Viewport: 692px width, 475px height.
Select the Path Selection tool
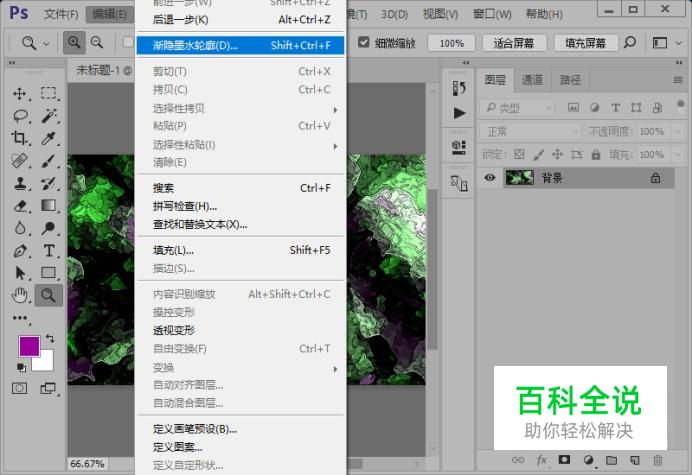20,273
